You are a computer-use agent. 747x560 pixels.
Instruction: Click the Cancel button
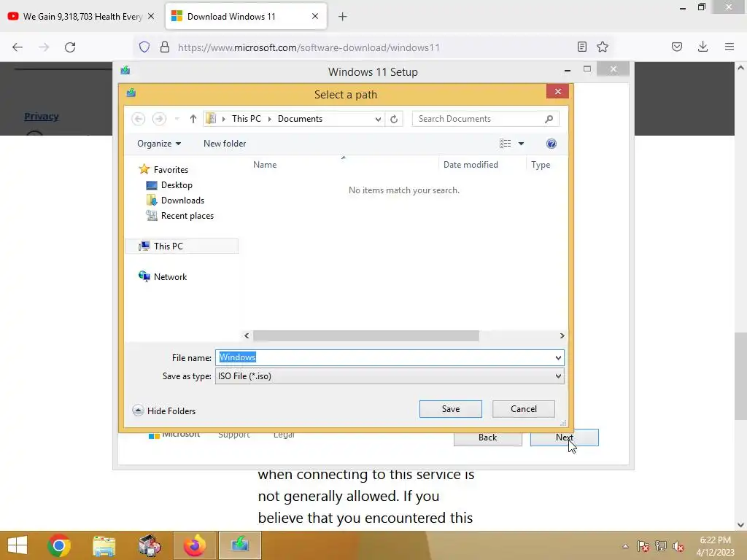pos(523,409)
